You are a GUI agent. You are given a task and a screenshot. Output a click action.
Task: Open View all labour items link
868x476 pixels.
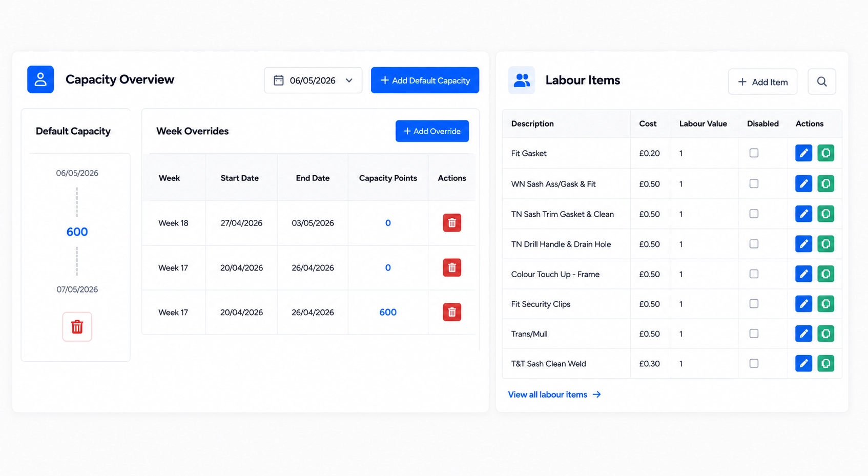[554, 395]
